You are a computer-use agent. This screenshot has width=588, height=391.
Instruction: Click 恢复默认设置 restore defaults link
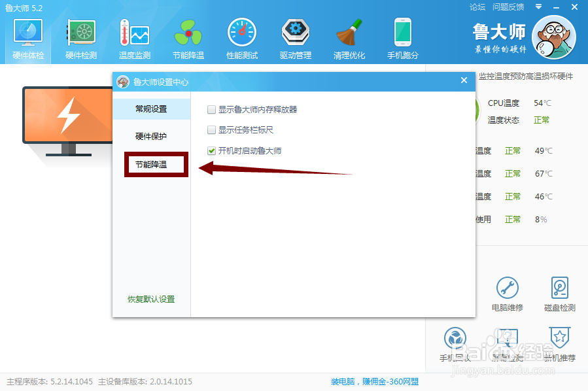[151, 299]
